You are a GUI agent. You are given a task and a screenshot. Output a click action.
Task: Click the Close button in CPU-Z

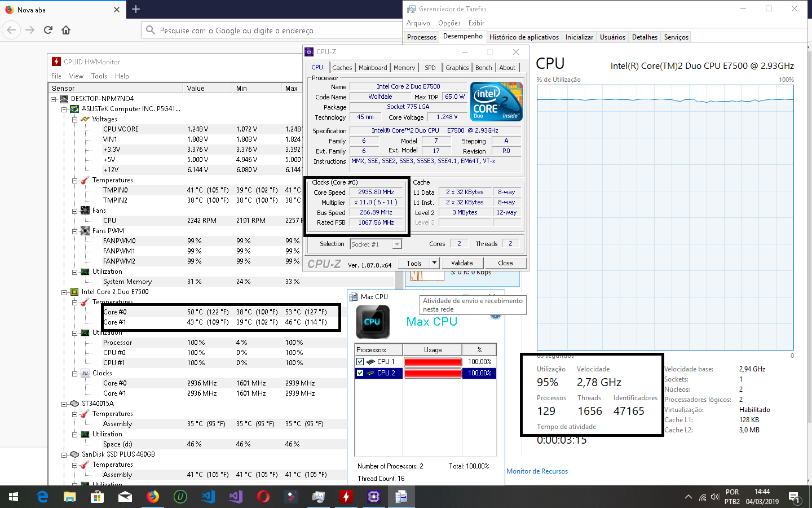(x=505, y=263)
